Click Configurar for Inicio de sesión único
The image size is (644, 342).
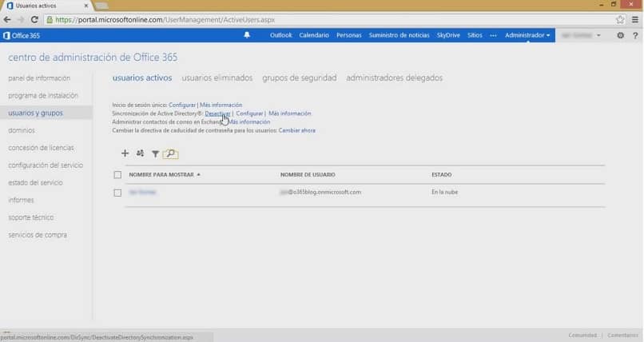182,105
